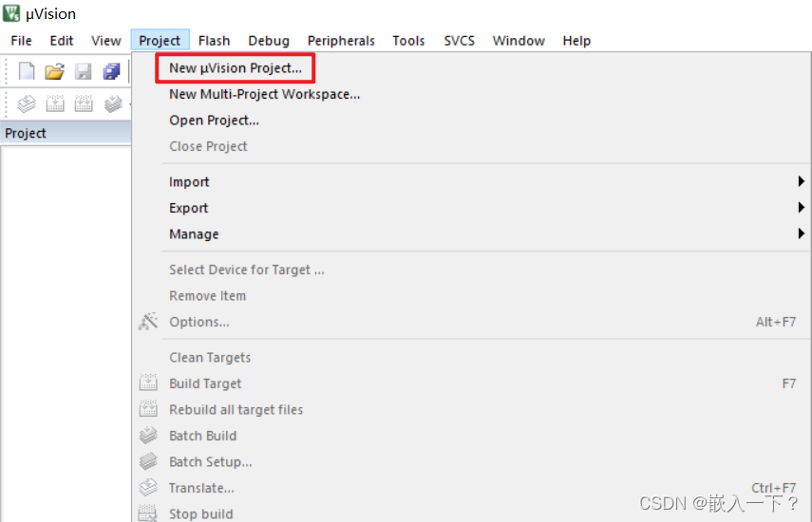This screenshot has height=522, width=812.
Task: Click the Save All icon
Action: point(111,71)
